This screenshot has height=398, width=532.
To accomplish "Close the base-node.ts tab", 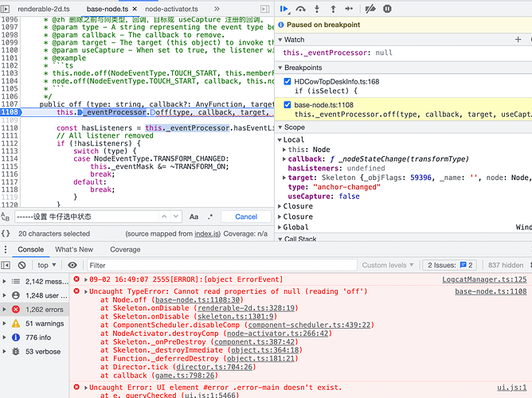I will [135, 9].
